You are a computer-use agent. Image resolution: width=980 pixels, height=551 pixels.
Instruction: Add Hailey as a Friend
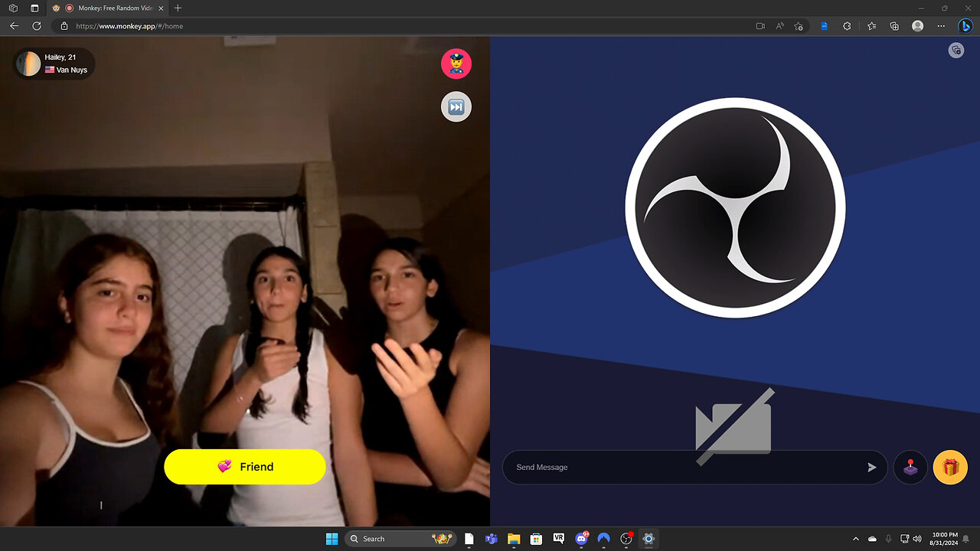(245, 467)
